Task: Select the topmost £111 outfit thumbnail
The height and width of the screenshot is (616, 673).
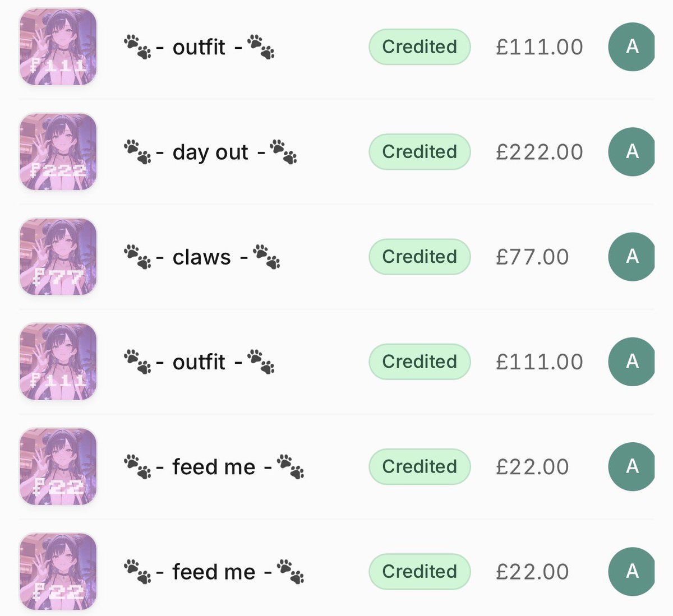Action: (58, 47)
